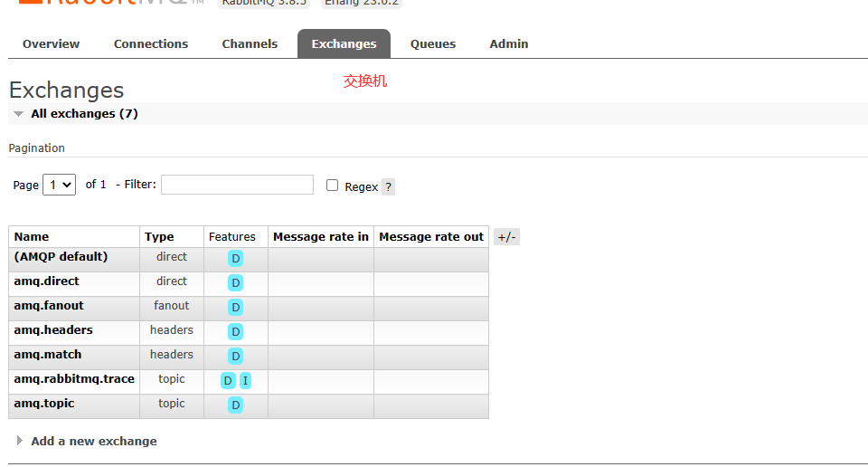Open the amq.match exchange

coord(48,354)
